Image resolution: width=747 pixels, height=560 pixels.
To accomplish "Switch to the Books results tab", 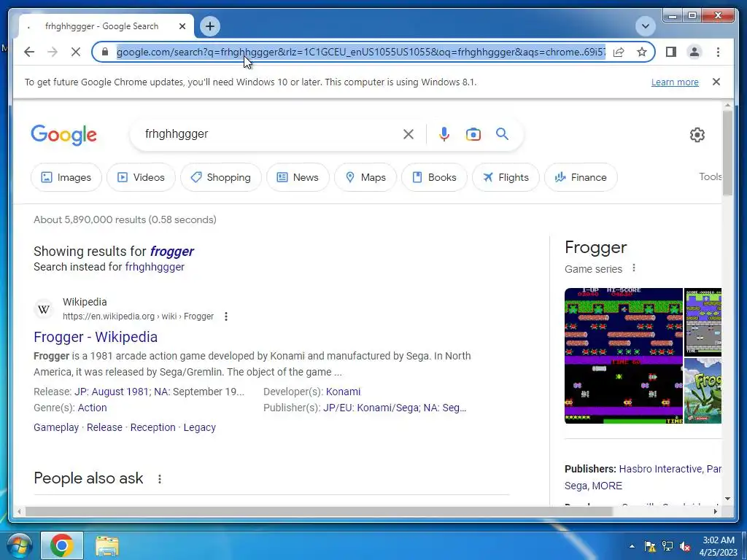I will pos(434,177).
